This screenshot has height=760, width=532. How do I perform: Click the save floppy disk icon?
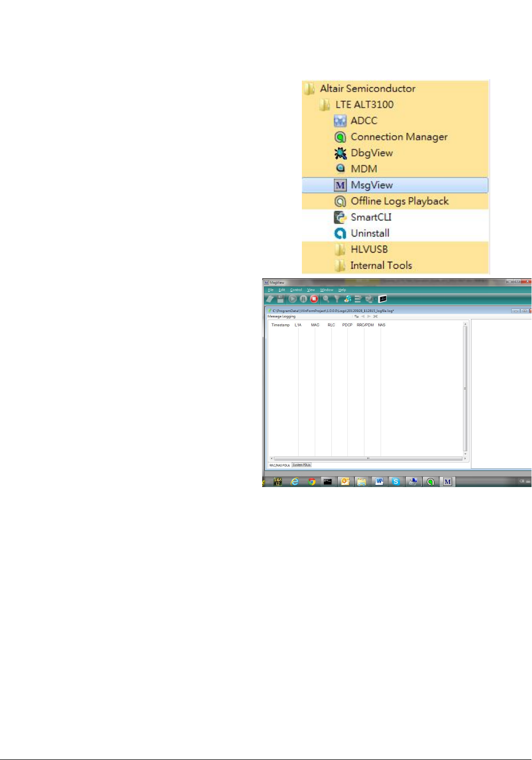280,299
